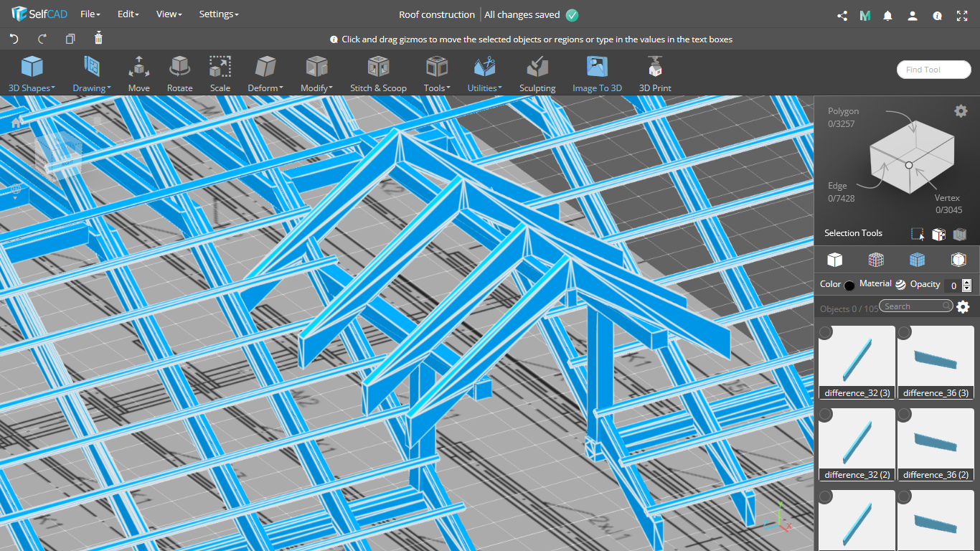Click the info icon in header
Viewport: 980px width, 551px height.
(937, 15)
